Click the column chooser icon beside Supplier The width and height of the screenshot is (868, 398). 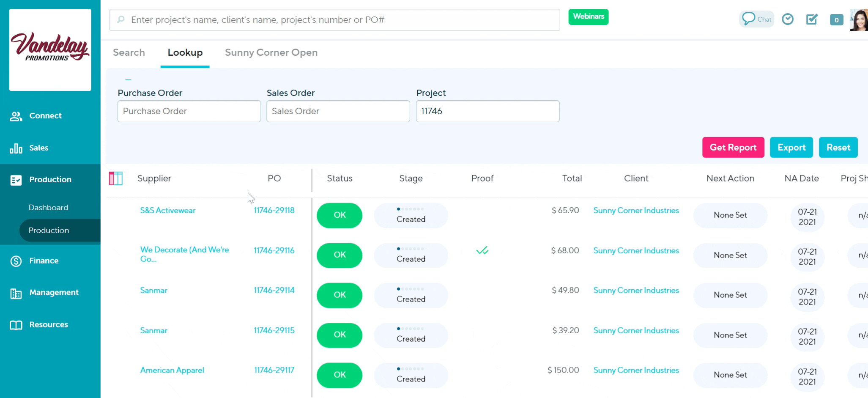click(x=116, y=178)
